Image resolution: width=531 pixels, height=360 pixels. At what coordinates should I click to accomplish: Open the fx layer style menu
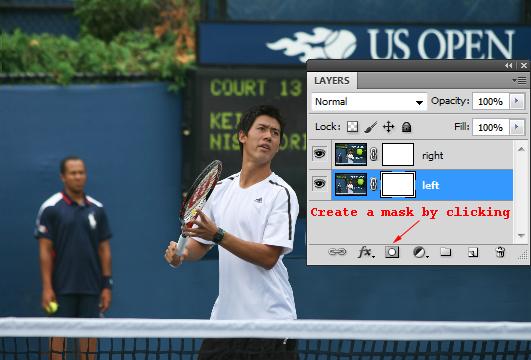(x=366, y=252)
